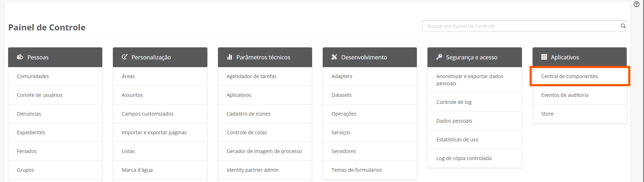Click the Aplicativos grid icon
Viewport: 644px width, 182px height.
pos(544,57)
